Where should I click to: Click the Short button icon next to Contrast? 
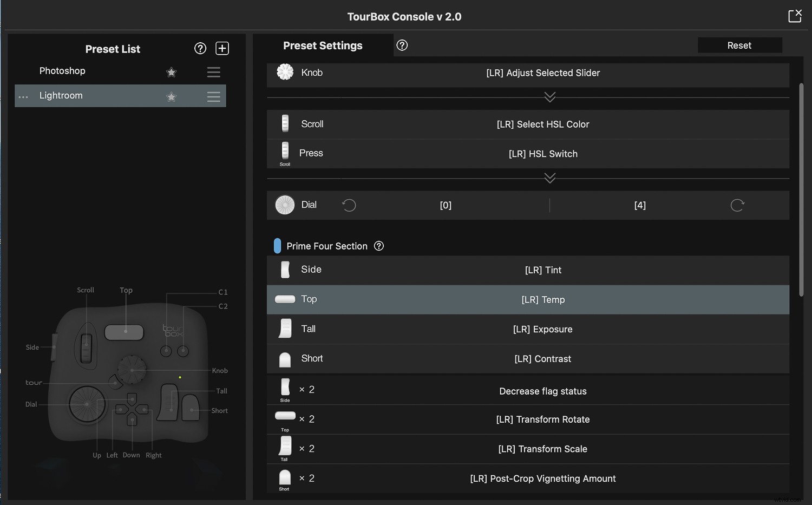[285, 358]
